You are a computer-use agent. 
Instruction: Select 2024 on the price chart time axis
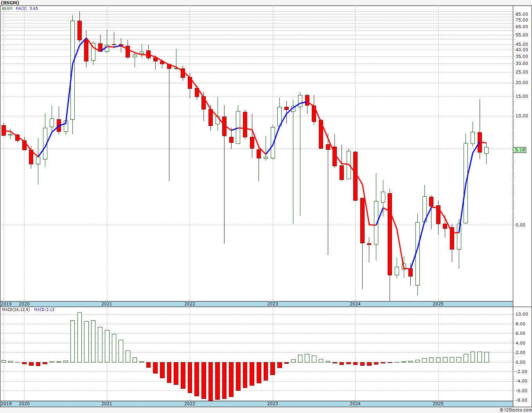(355, 304)
